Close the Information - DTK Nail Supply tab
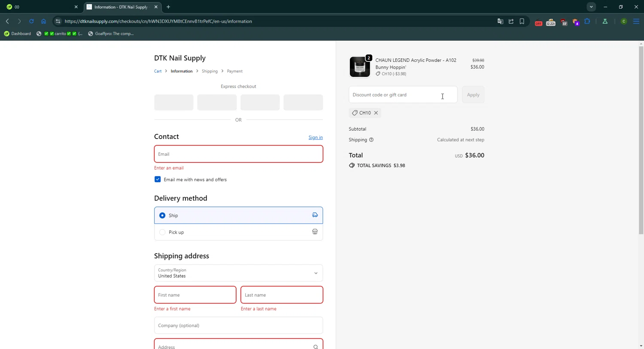The height and width of the screenshot is (349, 644). [156, 7]
